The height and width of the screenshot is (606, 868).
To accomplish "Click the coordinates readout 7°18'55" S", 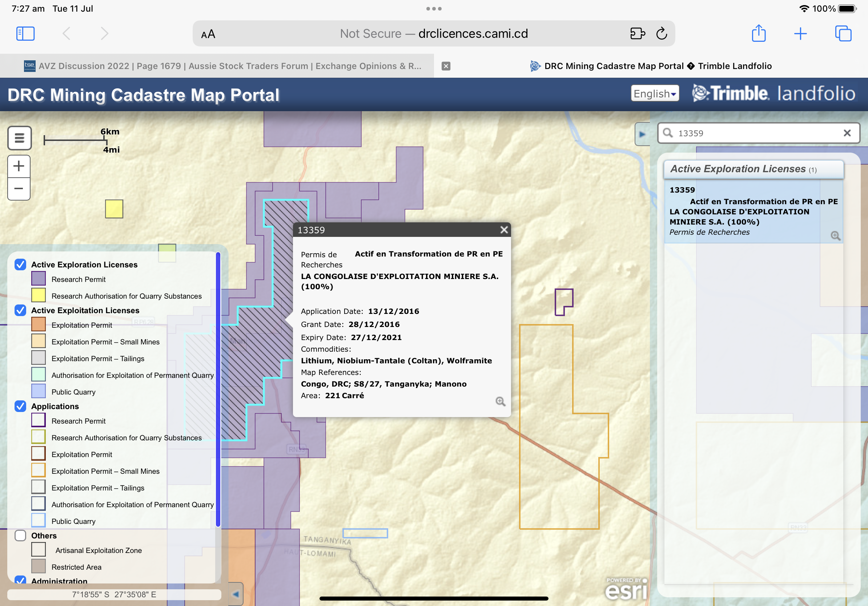I will point(114,595).
